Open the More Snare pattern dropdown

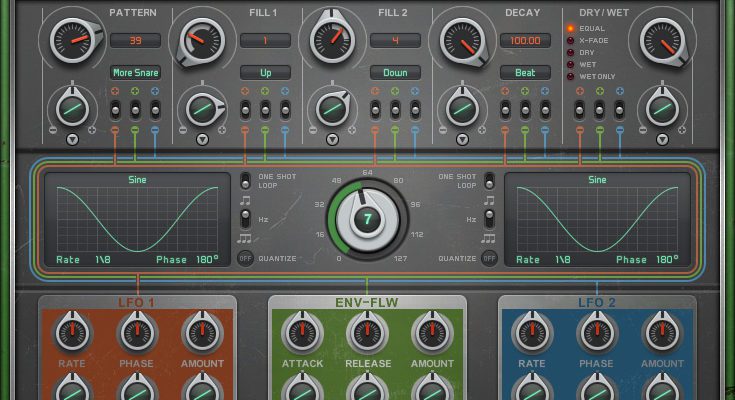[136, 73]
